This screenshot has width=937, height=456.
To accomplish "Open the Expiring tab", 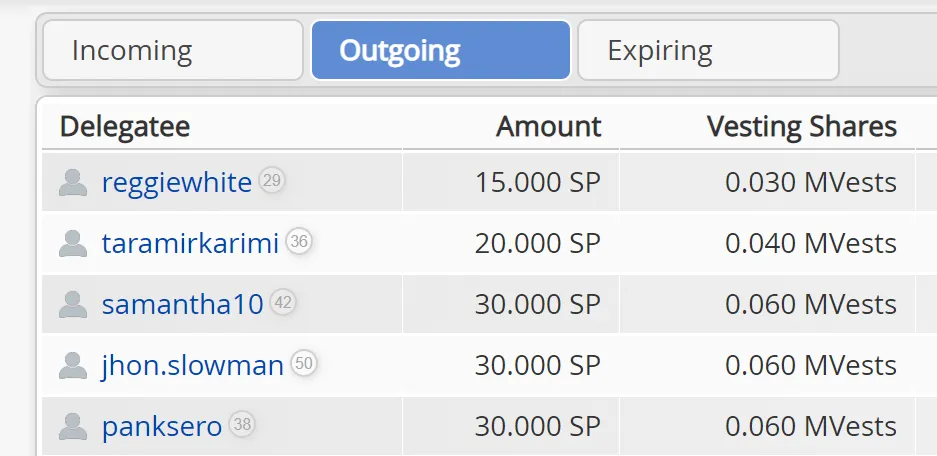I will click(x=708, y=51).
